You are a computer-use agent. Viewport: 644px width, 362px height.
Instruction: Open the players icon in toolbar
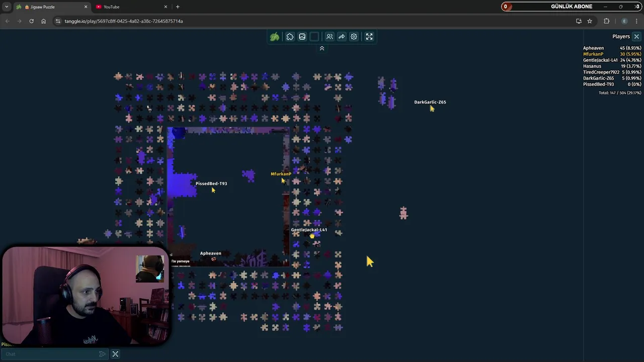pyautogui.click(x=330, y=37)
